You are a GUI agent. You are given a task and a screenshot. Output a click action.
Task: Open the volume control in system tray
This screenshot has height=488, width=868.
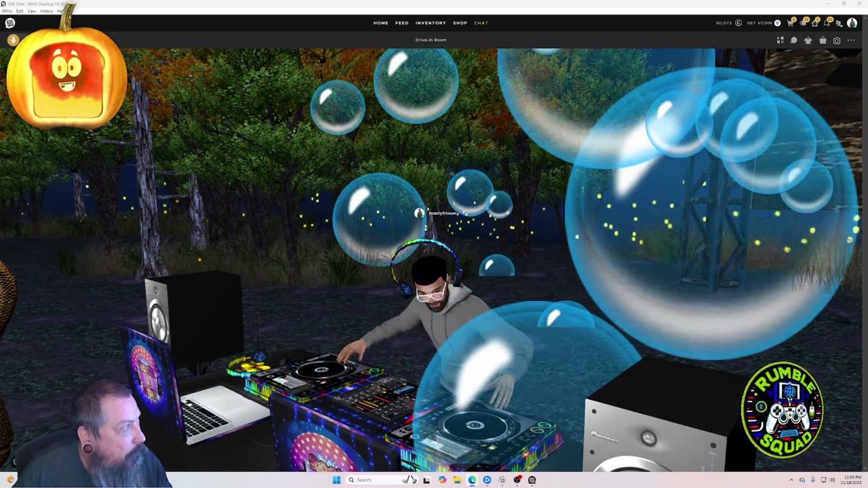click(832, 480)
